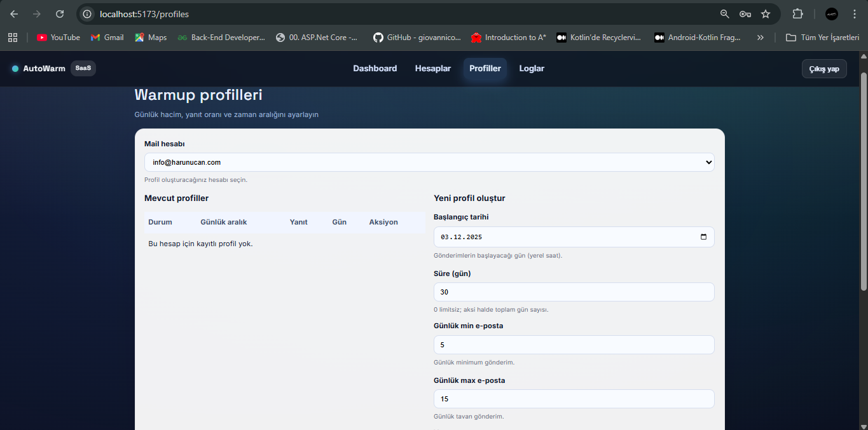The image size is (868, 430).
Task: Switch to the Hesaplar tab
Action: (433, 69)
